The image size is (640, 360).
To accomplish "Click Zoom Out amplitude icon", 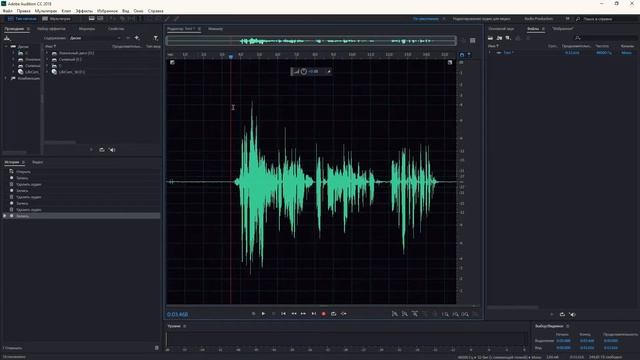I will click(x=404, y=314).
